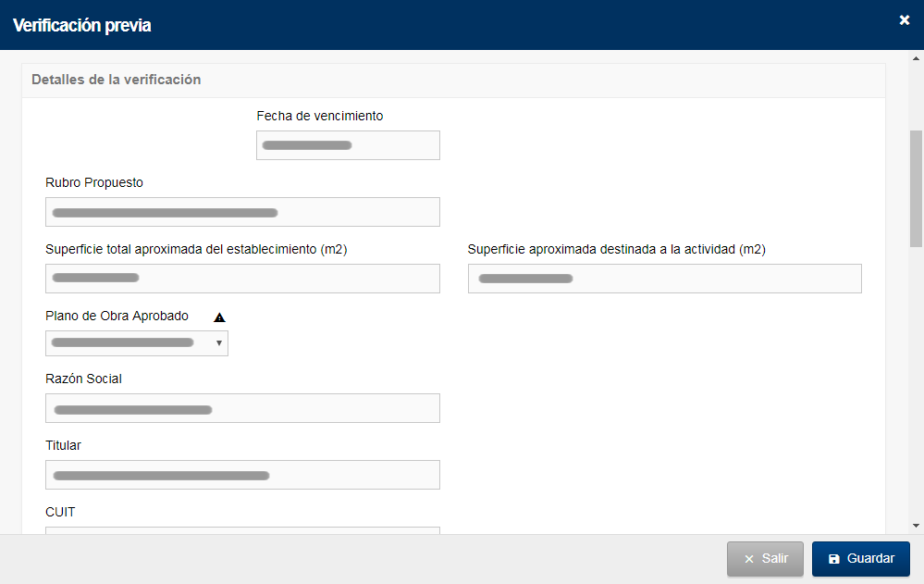The image size is (924, 584).
Task: Focus the Titular text box
Action: click(242, 475)
